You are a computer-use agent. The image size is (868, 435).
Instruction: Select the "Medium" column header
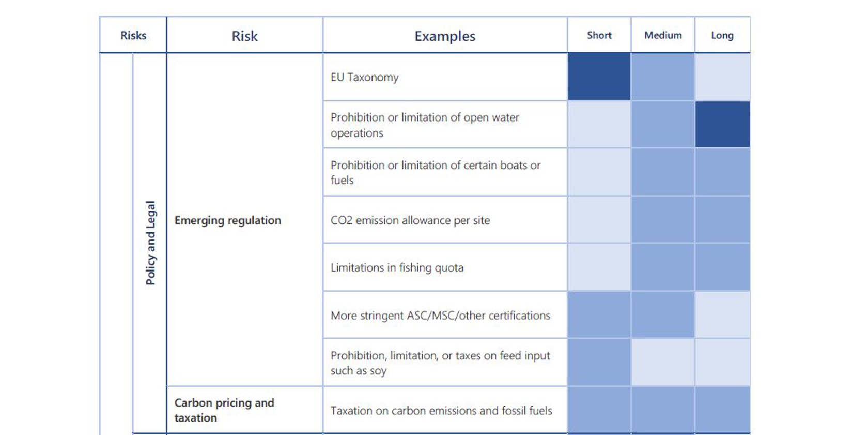pyautogui.click(x=663, y=35)
